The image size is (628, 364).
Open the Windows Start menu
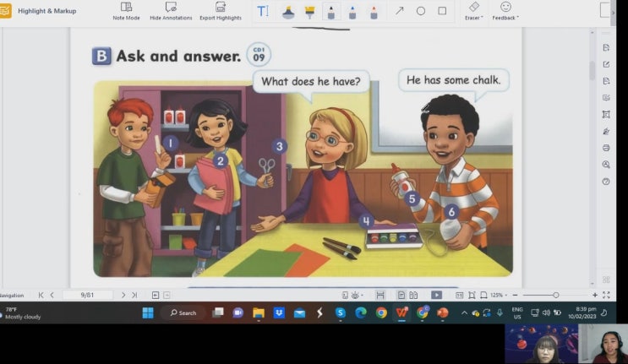pos(148,312)
